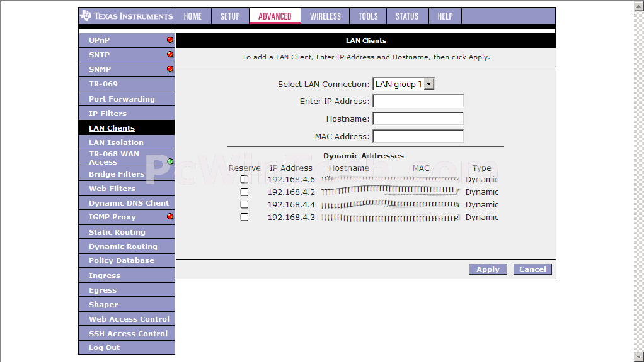Viewport: 644px width, 362px height.
Task: Click the Cancel button
Action: 532,269
